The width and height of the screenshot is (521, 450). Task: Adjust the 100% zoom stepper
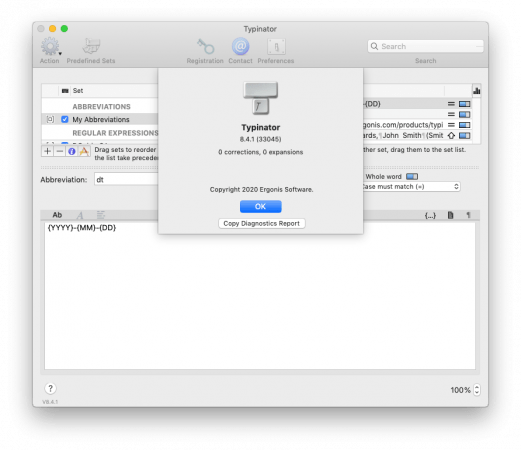tap(477, 390)
